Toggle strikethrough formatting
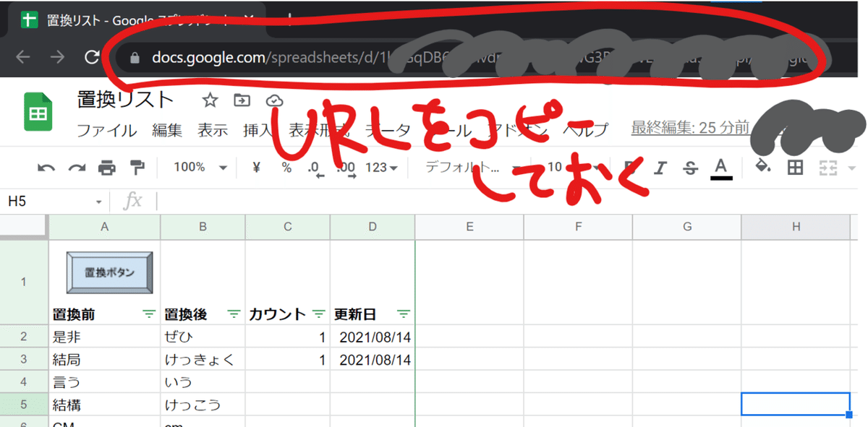 tap(690, 167)
